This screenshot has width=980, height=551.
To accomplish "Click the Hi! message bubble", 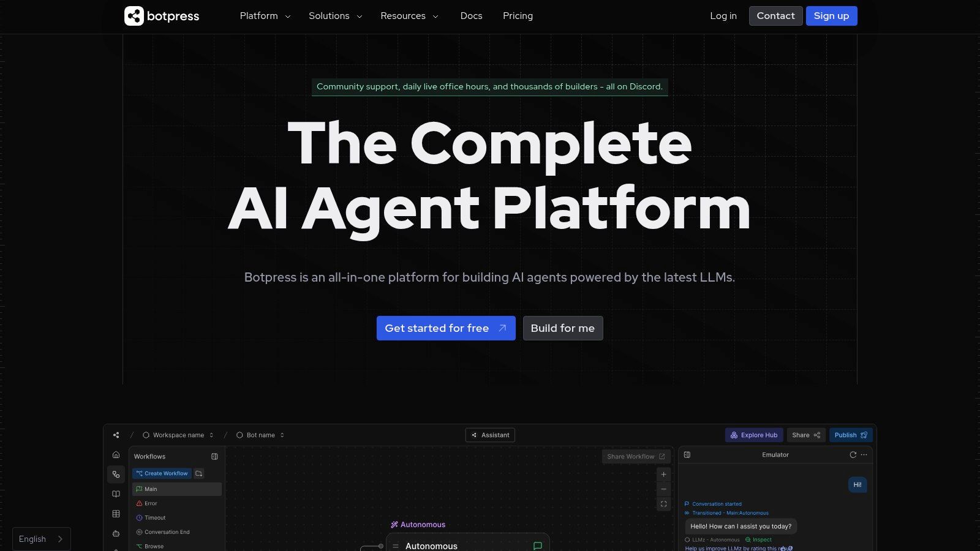I will [x=858, y=485].
